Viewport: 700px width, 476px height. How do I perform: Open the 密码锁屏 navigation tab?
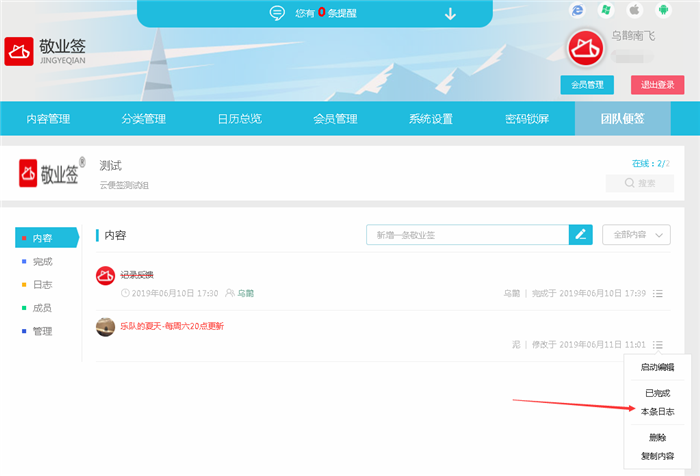[x=527, y=119]
